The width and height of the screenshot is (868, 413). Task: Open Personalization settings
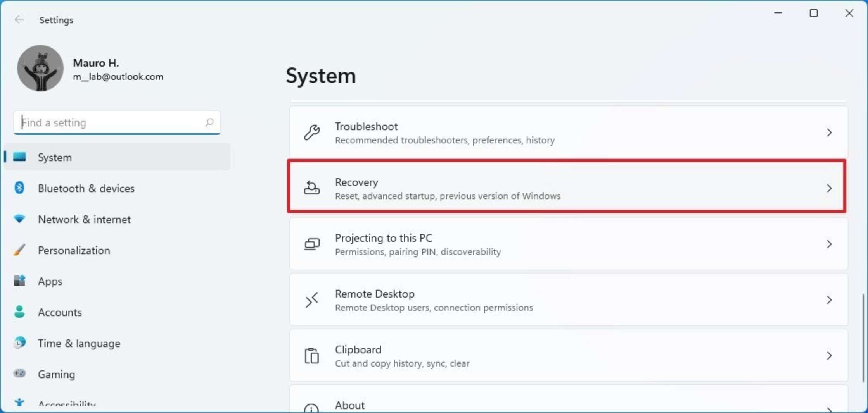pyautogui.click(x=118, y=250)
